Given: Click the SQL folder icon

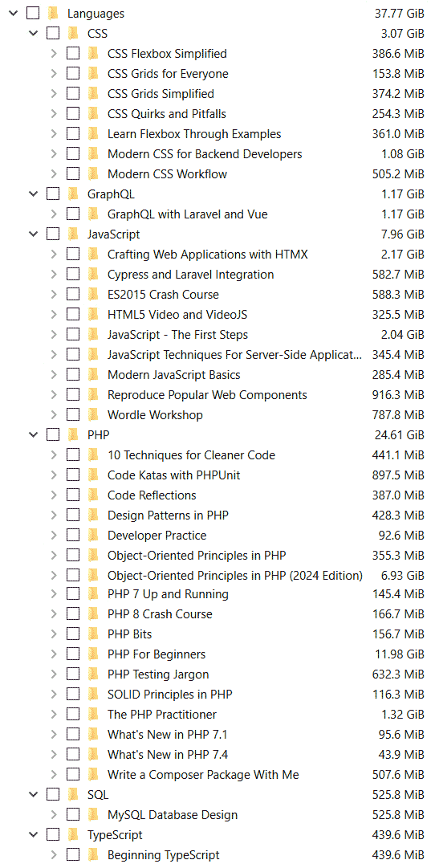Looking at the screenshot, I should pyautogui.click(x=72, y=795).
